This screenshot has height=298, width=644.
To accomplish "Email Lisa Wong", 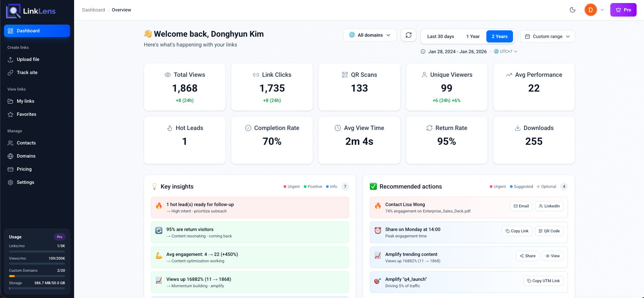I will tap(521, 206).
